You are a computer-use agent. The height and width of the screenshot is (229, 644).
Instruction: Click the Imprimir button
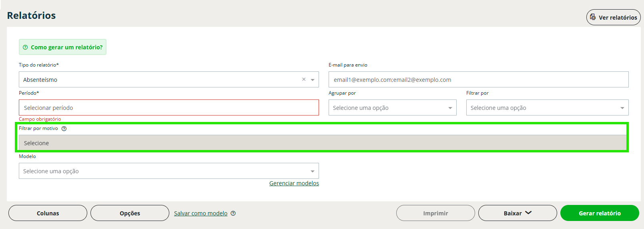coord(435,213)
